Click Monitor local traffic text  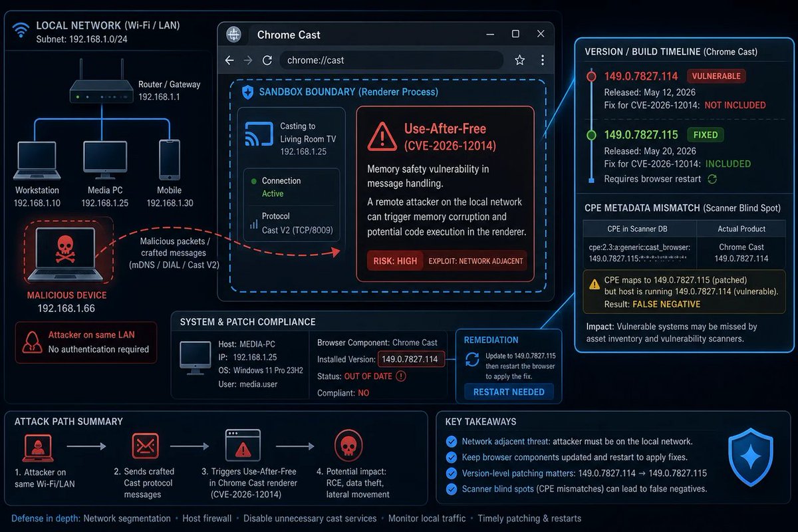pos(426,518)
